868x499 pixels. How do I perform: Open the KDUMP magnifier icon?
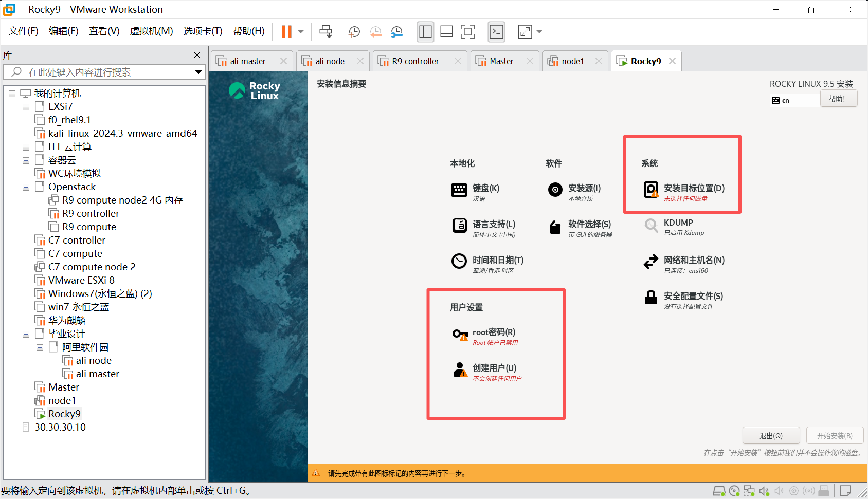point(651,225)
